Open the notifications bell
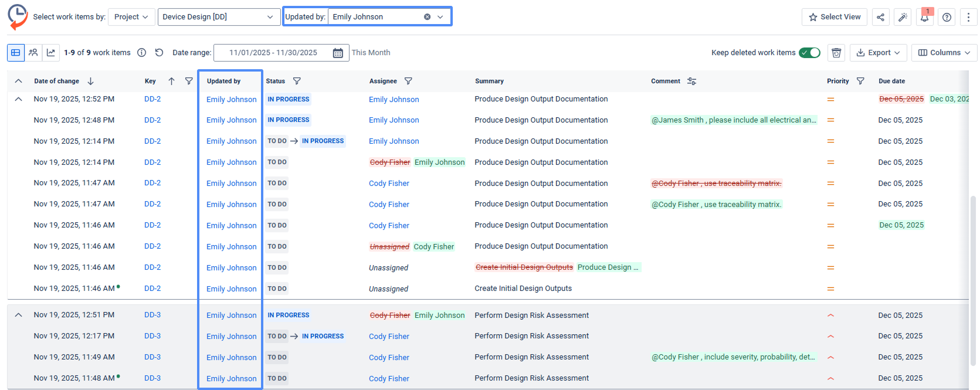980x390 pixels. pyautogui.click(x=924, y=17)
